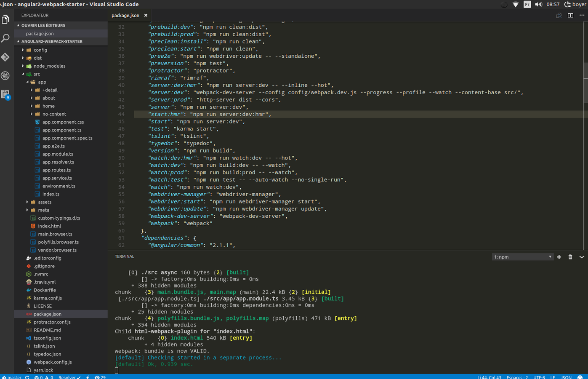Open the boyer session menu

[x=575, y=4]
